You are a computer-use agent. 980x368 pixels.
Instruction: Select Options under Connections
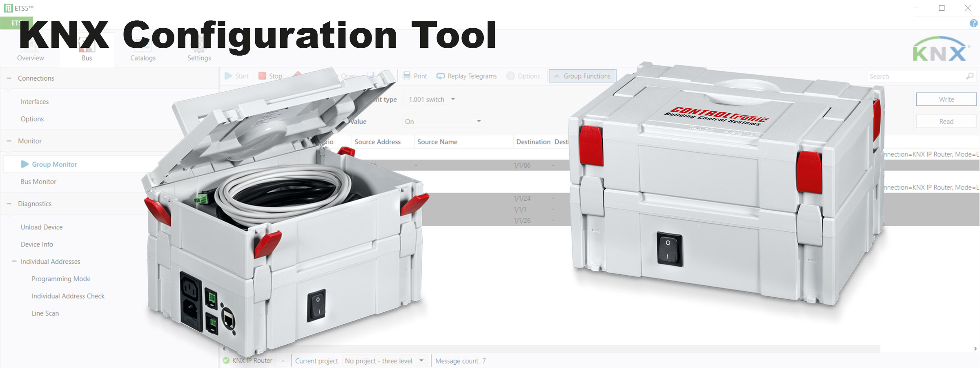[x=32, y=119]
